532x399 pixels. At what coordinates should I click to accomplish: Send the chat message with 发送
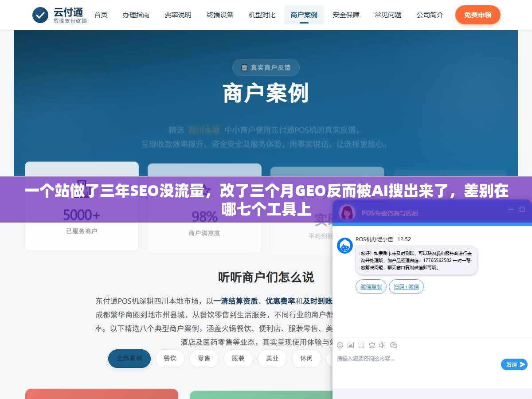click(514, 364)
